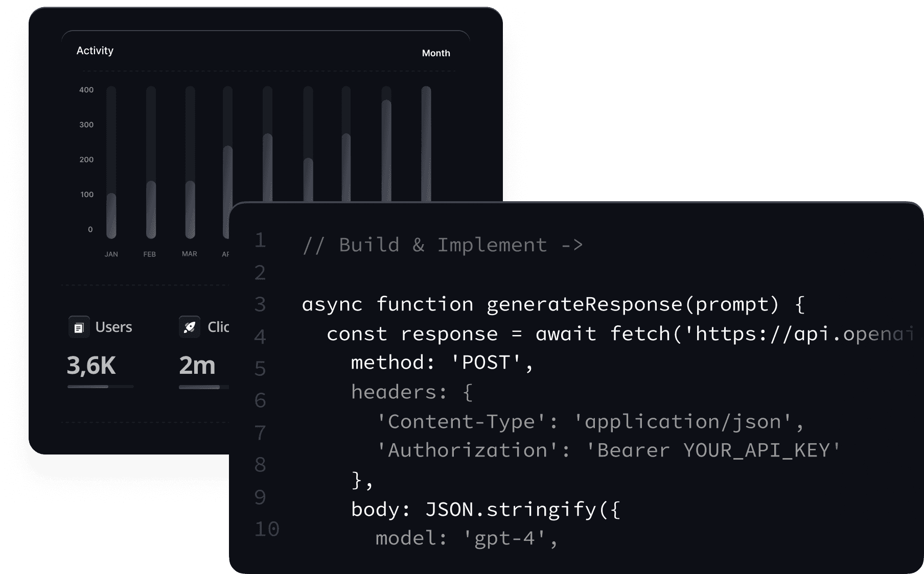Open the Month period dropdown
The width and height of the screenshot is (924, 574).
(435, 53)
